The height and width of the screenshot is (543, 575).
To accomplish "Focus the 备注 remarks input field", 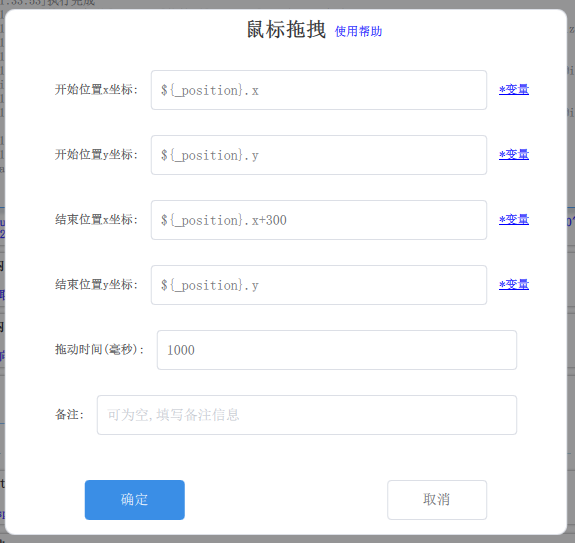I will click(x=307, y=415).
